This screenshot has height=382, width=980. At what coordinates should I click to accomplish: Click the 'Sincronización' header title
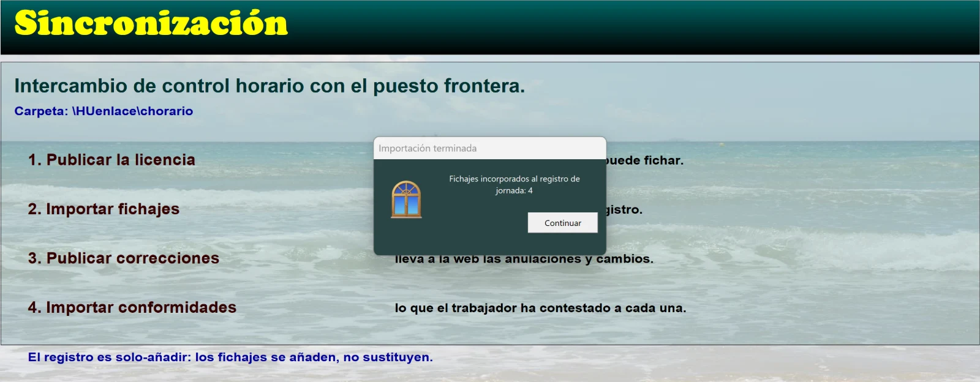(x=151, y=24)
